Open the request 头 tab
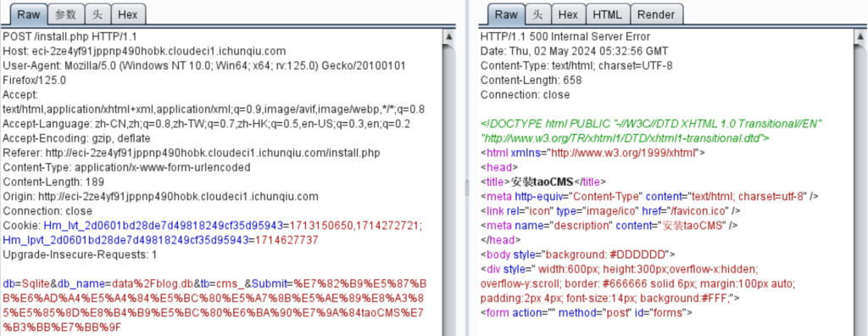 point(98,14)
